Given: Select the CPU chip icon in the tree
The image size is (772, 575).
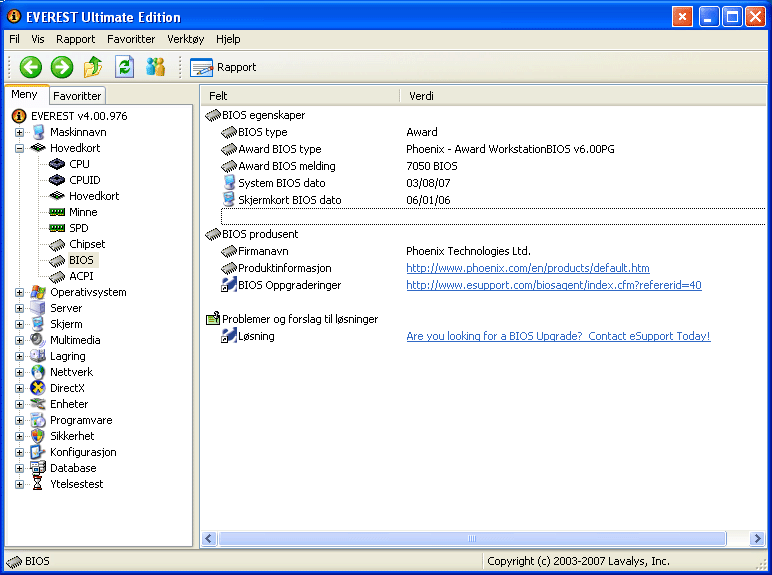Looking at the screenshot, I should tap(57, 164).
